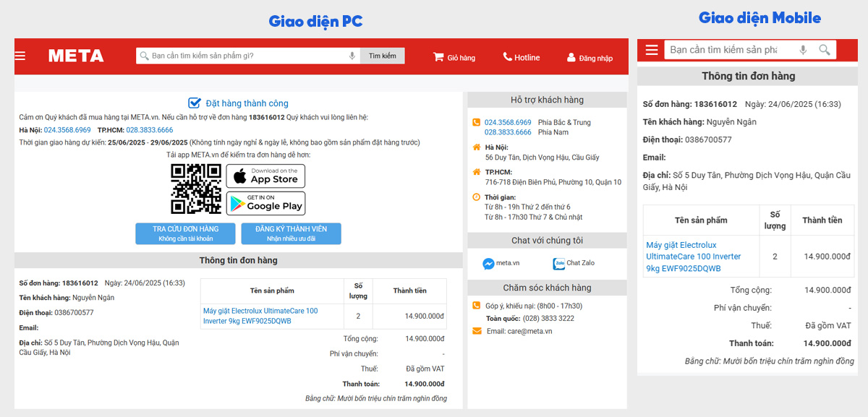Click the phone icon beside Hotline
Image resolution: width=868 pixels, height=417 pixels.
(x=508, y=57)
